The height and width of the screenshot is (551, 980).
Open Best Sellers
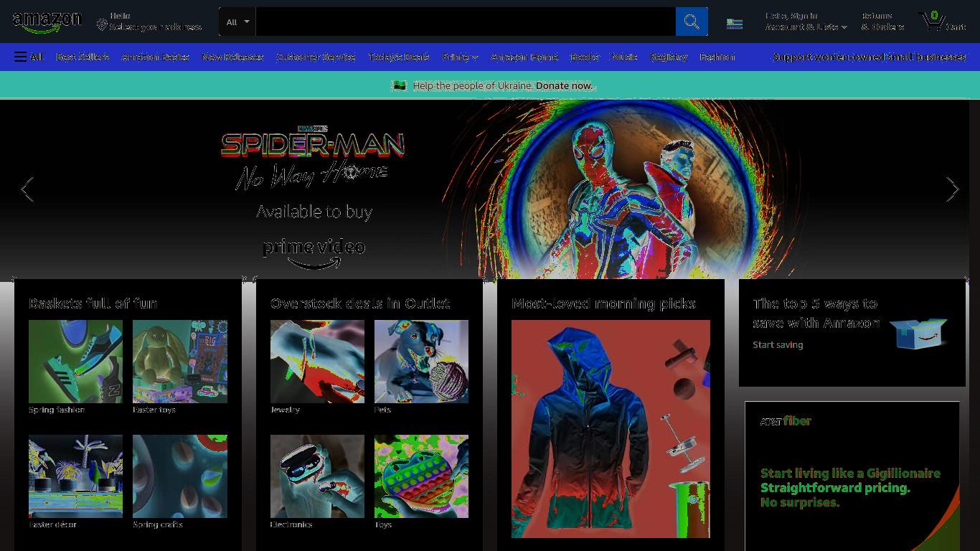point(83,57)
